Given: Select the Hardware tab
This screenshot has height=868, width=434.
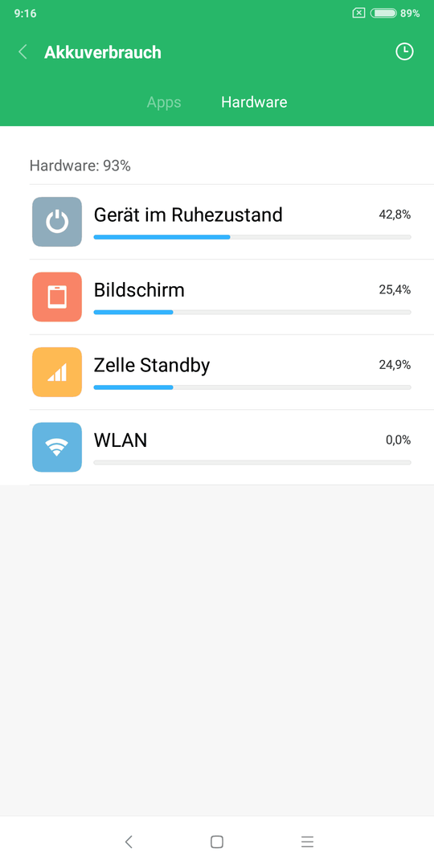Looking at the screenshot, I should point(254,102).
